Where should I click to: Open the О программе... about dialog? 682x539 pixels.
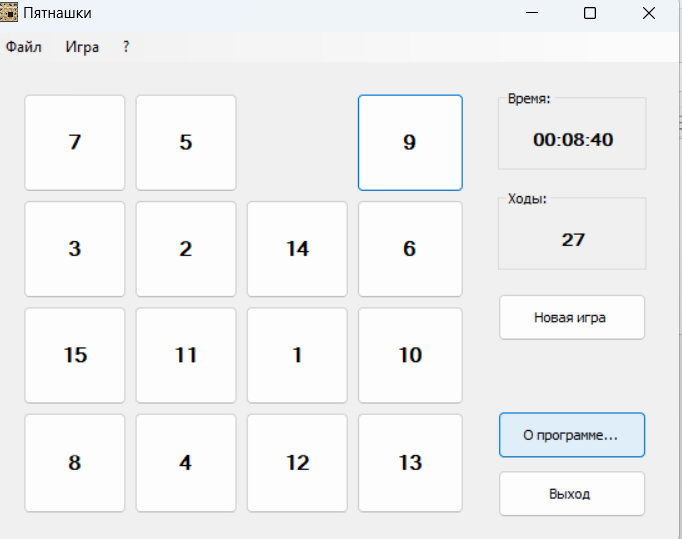point(572,435)
